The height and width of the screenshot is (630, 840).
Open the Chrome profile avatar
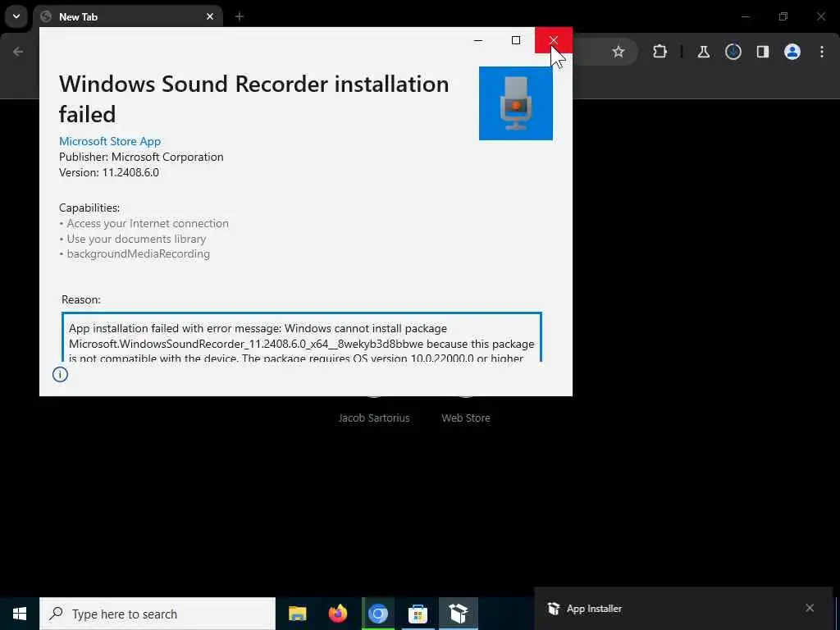[792, 52]
